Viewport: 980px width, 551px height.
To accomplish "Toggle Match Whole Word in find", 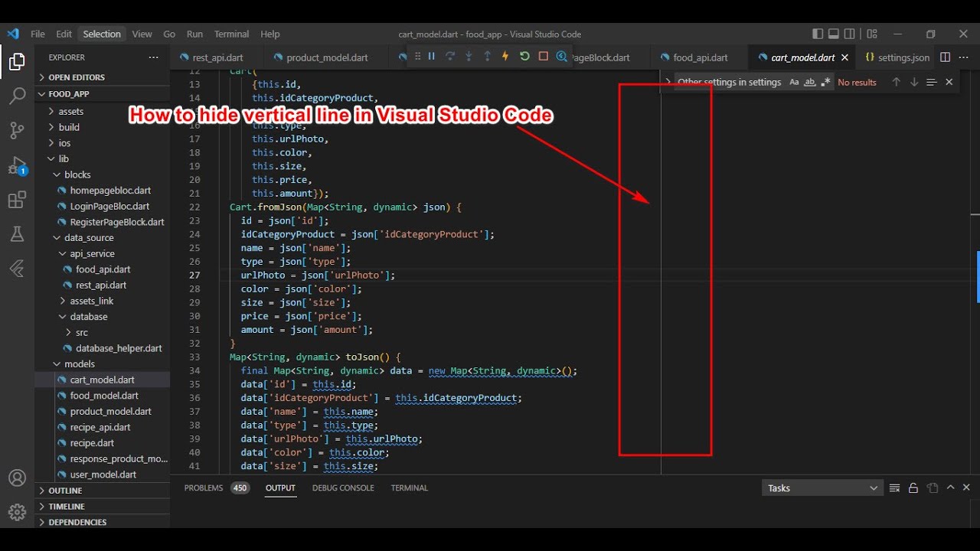I will tap(809, 82).
